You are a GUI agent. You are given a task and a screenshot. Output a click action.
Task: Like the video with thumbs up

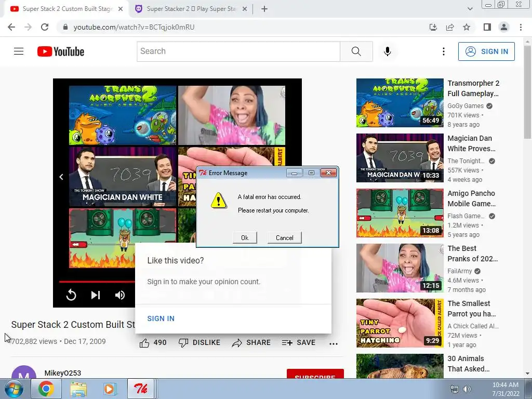point(153,343)
